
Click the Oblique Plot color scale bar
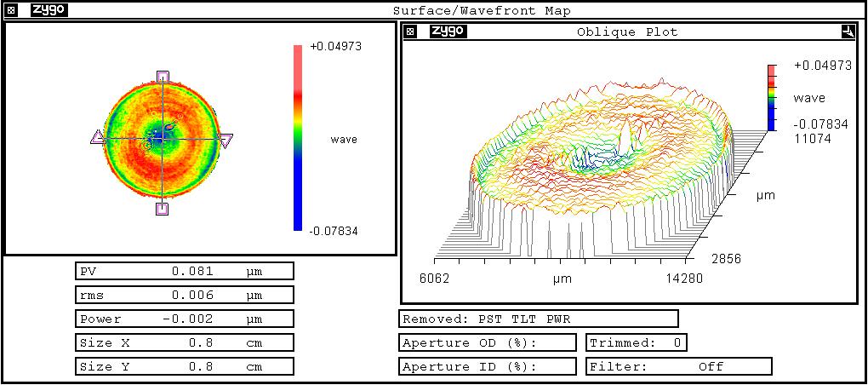tap(772, 97)
